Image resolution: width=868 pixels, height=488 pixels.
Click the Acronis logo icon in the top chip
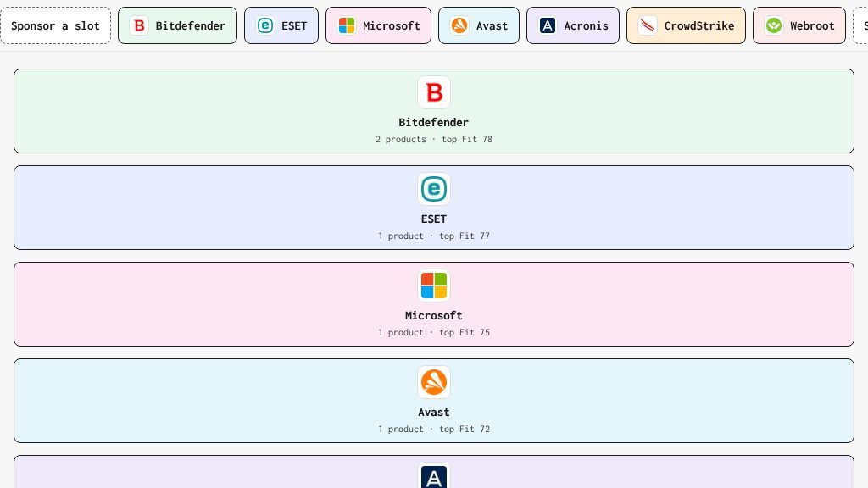pos(548,25)
